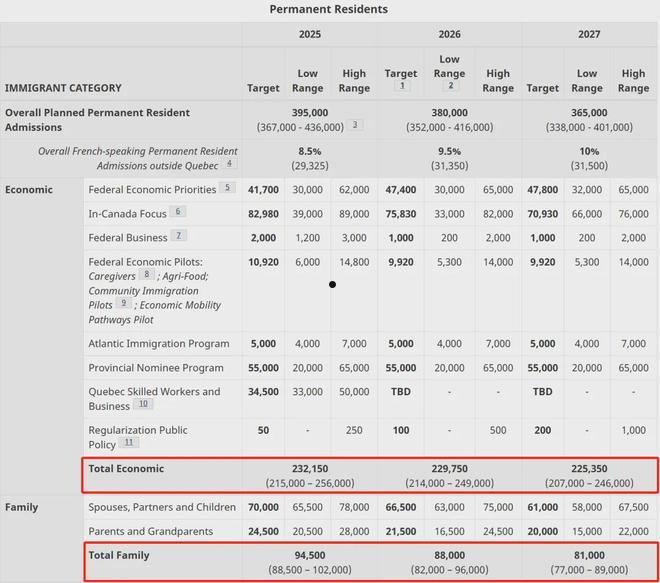
Task: Open footnote 2 under 2026 Low Range header
Action: point(450,86)
